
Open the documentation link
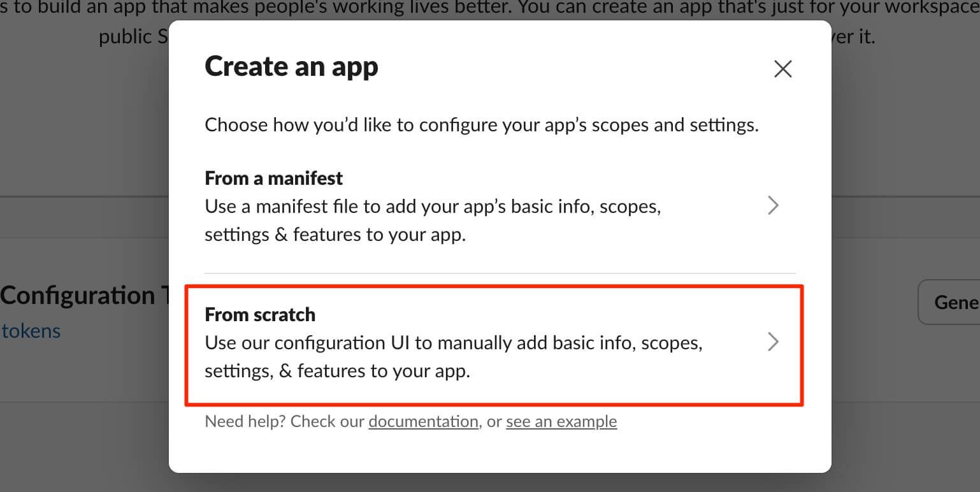point(423,421)
